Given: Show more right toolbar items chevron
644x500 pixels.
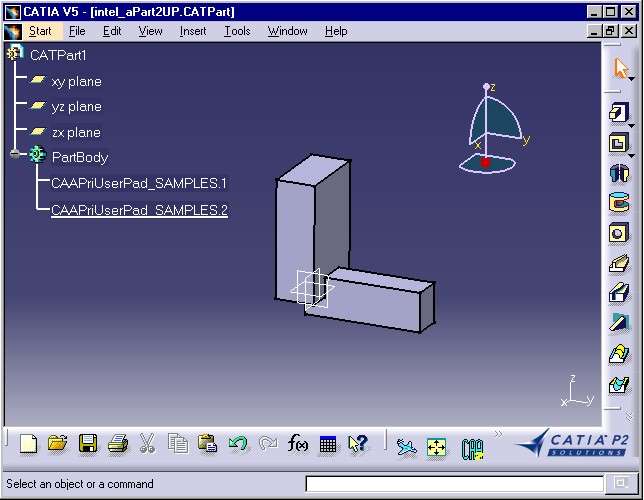Looking at the screenshot, I should [629, 417].
